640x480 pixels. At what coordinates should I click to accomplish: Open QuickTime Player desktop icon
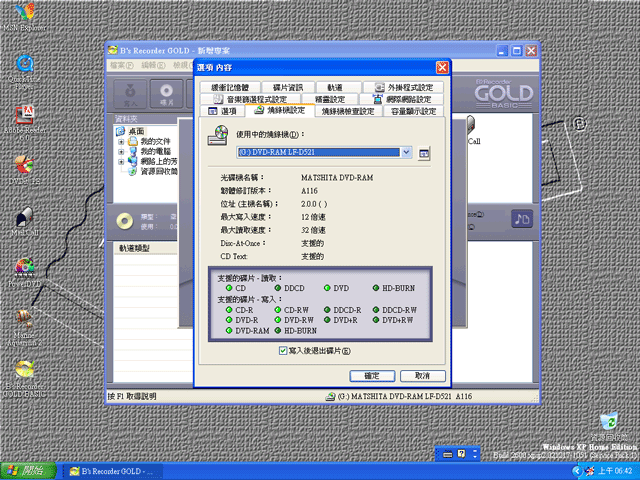coord(24,72)
